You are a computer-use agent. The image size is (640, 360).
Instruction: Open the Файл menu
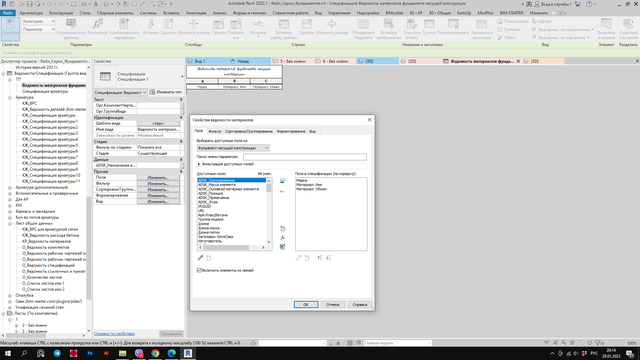(x=8, y=13)
